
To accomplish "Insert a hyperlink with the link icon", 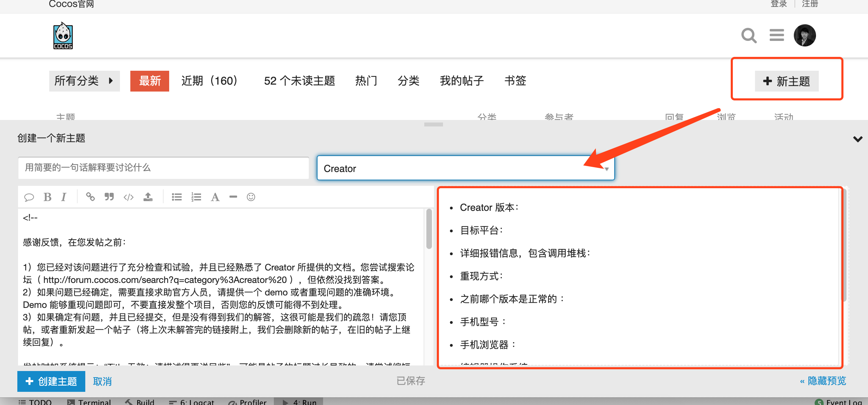I will [90, 197].
